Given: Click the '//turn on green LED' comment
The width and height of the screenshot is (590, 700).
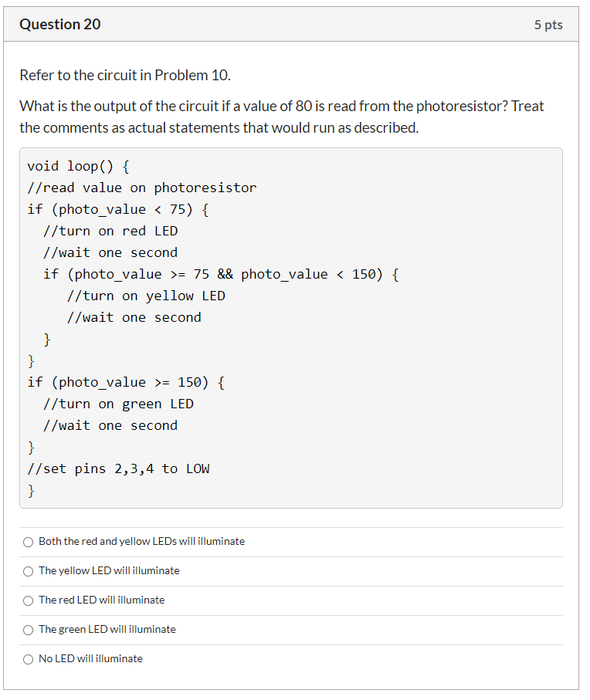Looking at the screenshot, I should 118,404.
